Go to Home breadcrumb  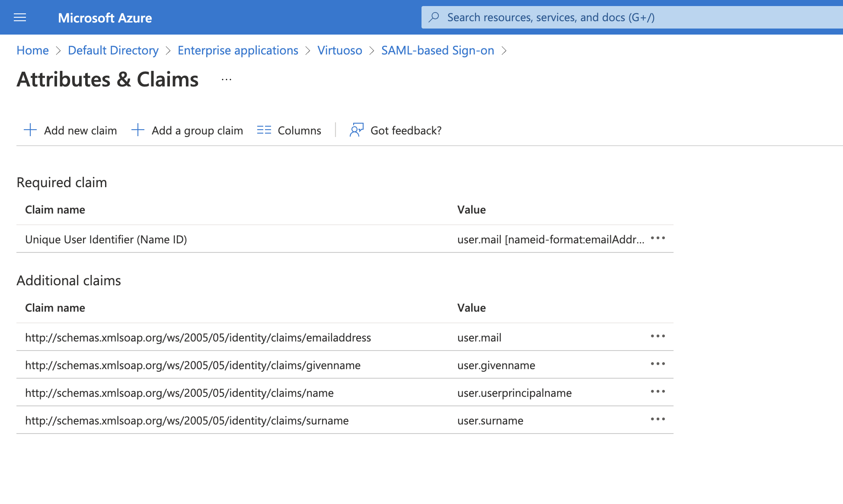(x=32, y=50)
